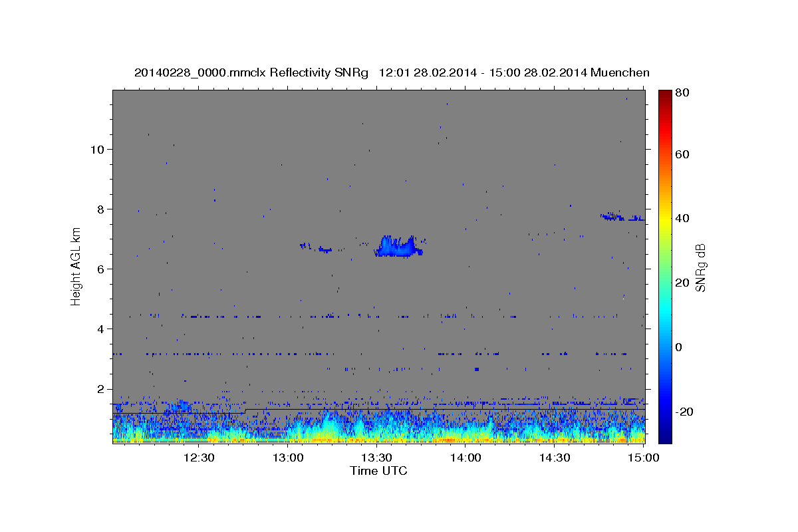Click the 'Height AGL km' axis label

pyautogui.click(x=76, y=266)
